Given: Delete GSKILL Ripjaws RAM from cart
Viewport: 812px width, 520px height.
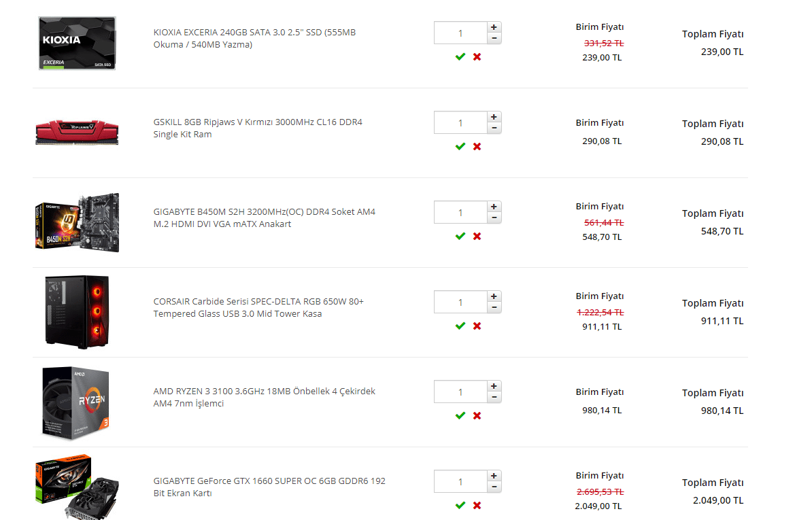Looking at the screenshot, I should [477, 146].
